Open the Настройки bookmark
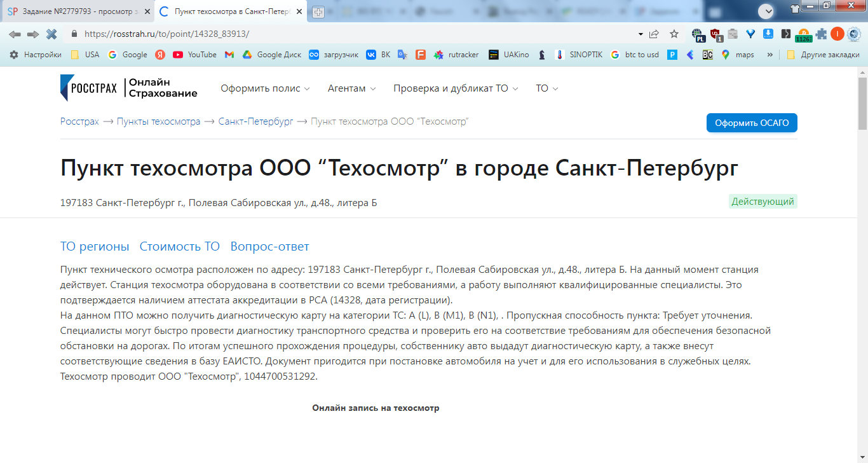Viewport: 868px width, 463px height. pyautogui.click(x=36, y=55)
